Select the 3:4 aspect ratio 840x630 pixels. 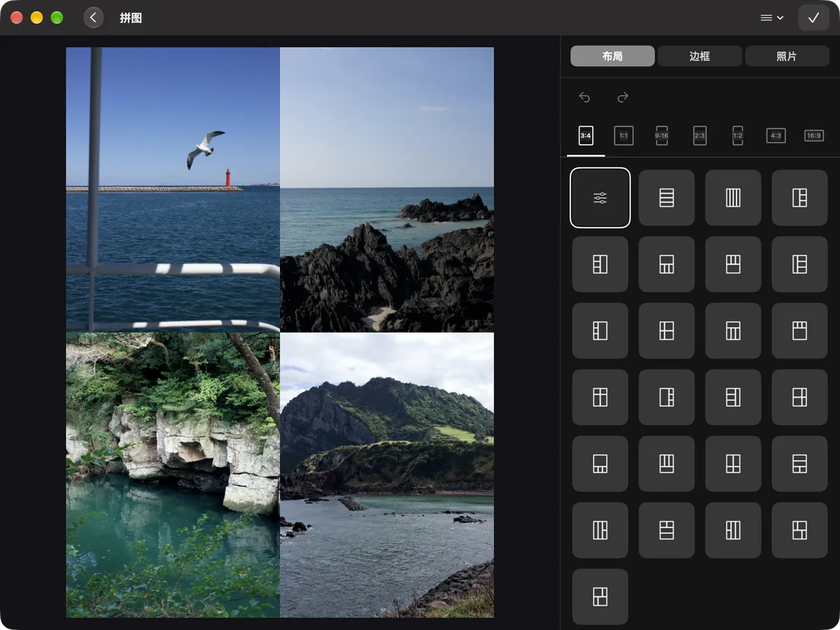click(x=586, y=136)
